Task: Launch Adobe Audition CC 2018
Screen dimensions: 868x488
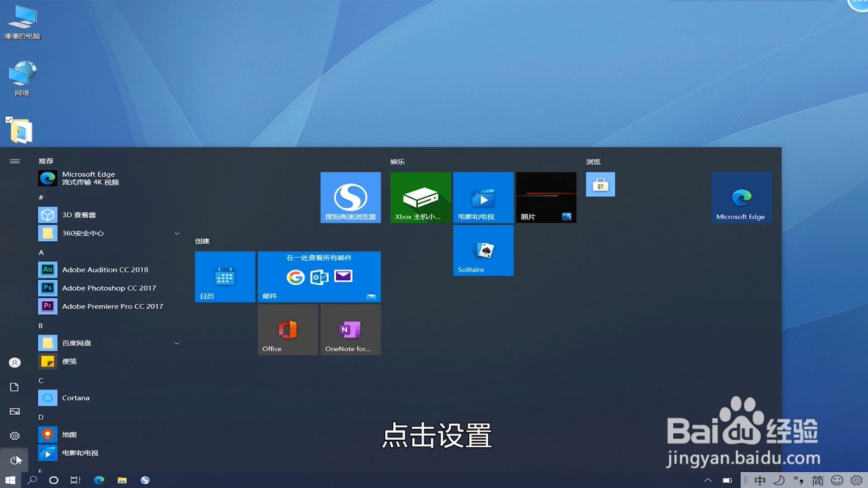Action: point(108,269)
